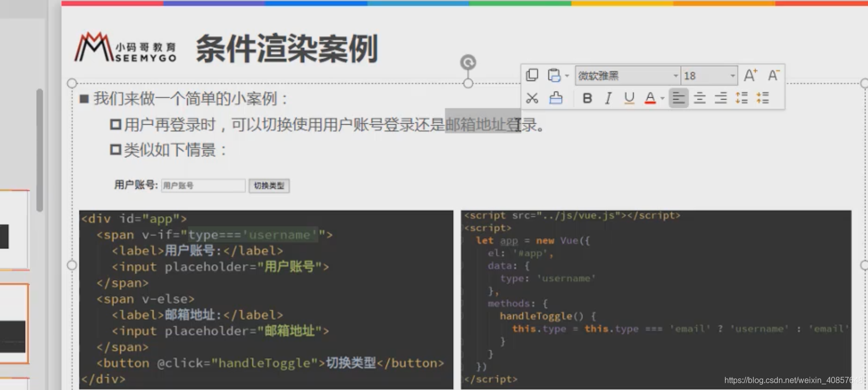Click the rotation handle above the text box
The height and width of the screenshot is (390, 868).
[468, 62]
